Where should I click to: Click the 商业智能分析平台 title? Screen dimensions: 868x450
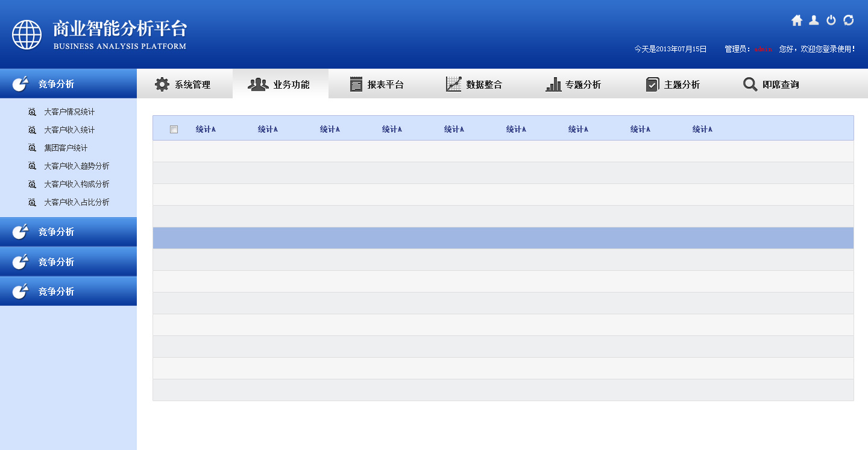(120, 29)
